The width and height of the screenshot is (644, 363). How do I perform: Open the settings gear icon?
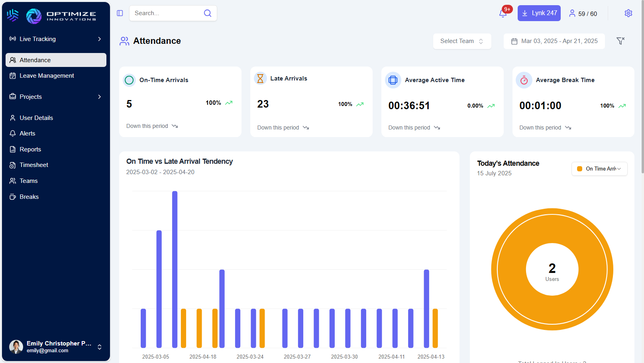pyautogui.click(x=628, y=13)
